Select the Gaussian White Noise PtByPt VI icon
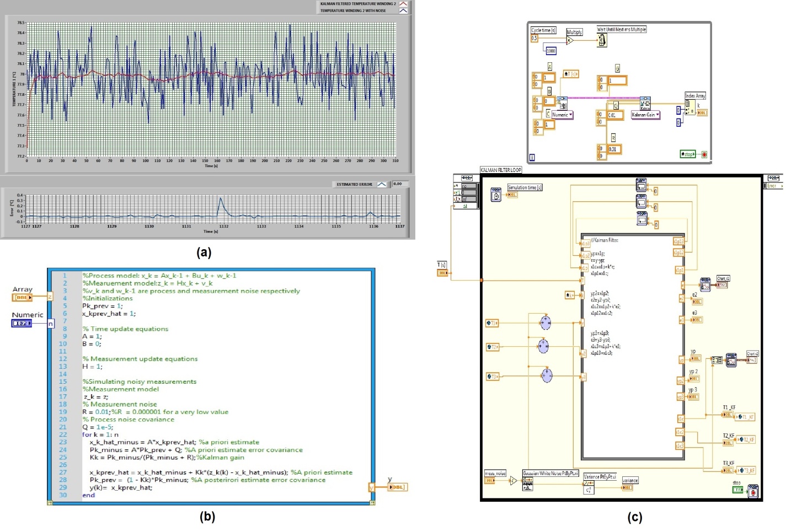This screenshot has width=786, height=532. (528, 483)
